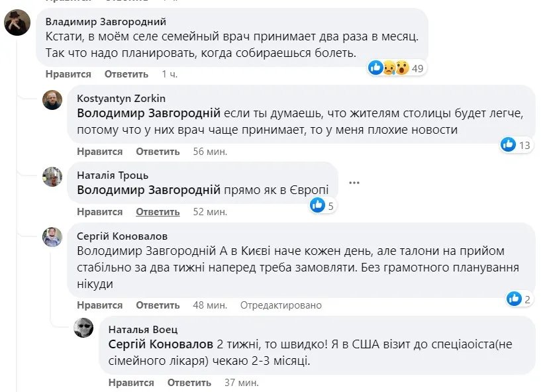549x392 pixels.
Task: Click like reaction icon with 13 count
Action: tap(509, 144)
